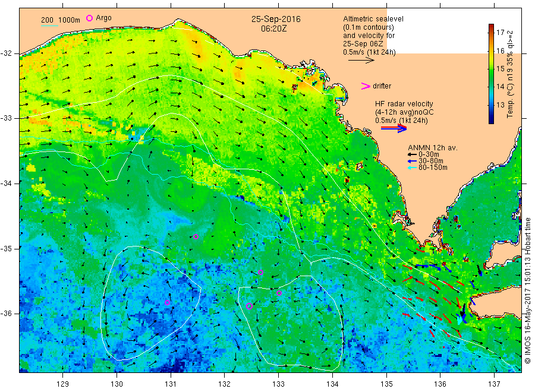Click the 'Argo' legend label
This screenshot has height=392, width=535.
(x=103, y=18)
